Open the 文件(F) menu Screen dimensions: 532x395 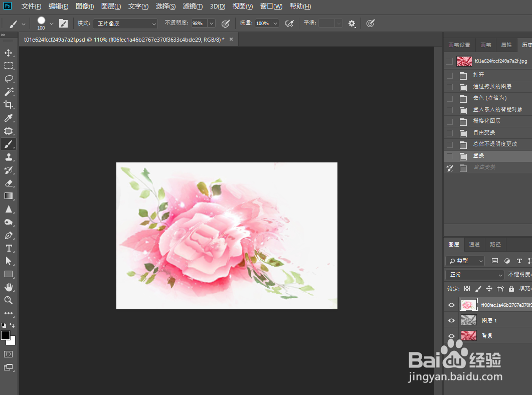31,7
